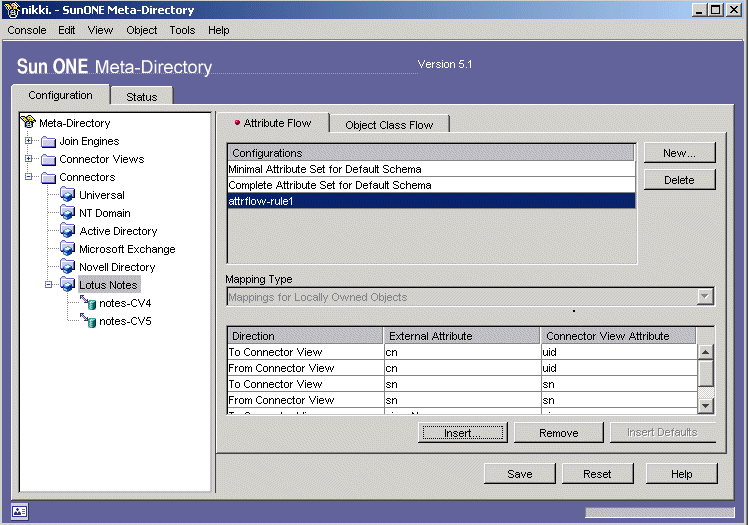748x525 pixels.
Task: Click the Universal connector icon
Action: 68,195
